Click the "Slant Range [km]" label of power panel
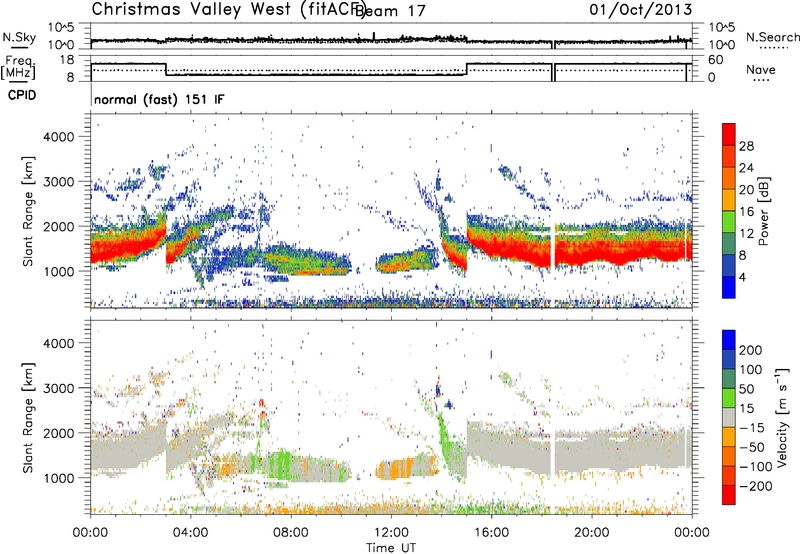Image resolution: width=800 pixels, height=554 pixels. pyautogui.click(x=28, y=211)
